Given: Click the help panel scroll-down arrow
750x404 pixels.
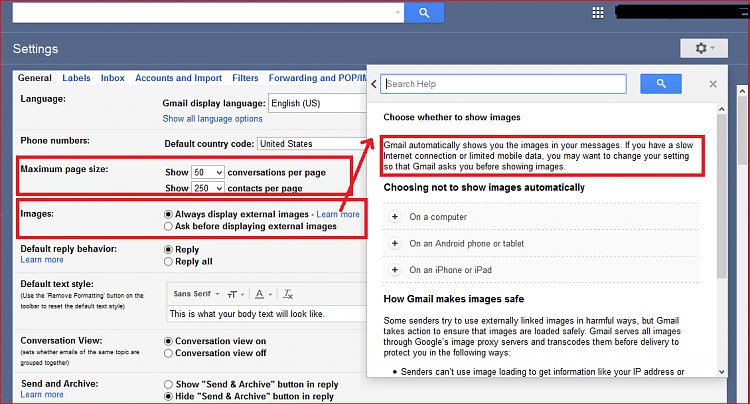Looking at the screenshot, I should 721,372.
